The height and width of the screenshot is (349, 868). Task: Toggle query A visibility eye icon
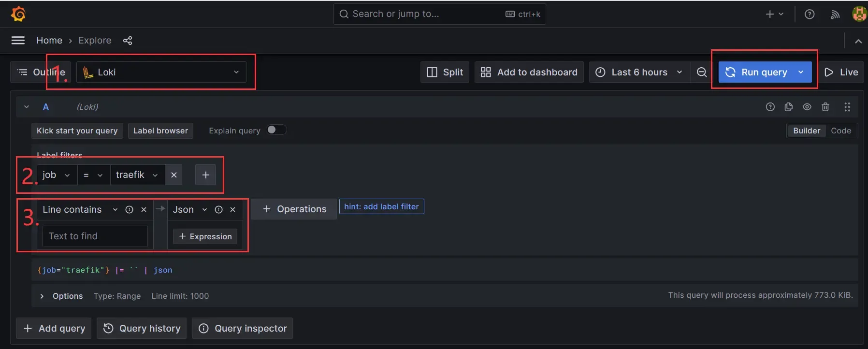[x=807, y=107]
